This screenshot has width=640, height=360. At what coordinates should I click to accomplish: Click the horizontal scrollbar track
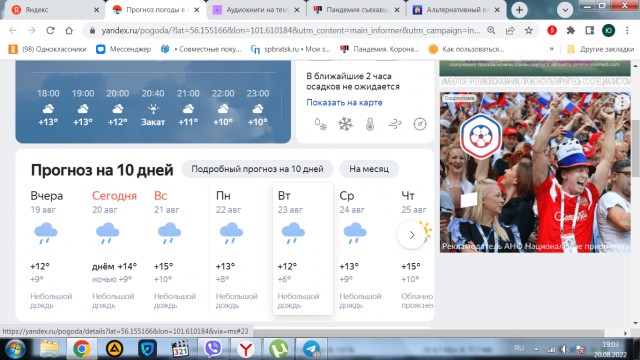429,333
